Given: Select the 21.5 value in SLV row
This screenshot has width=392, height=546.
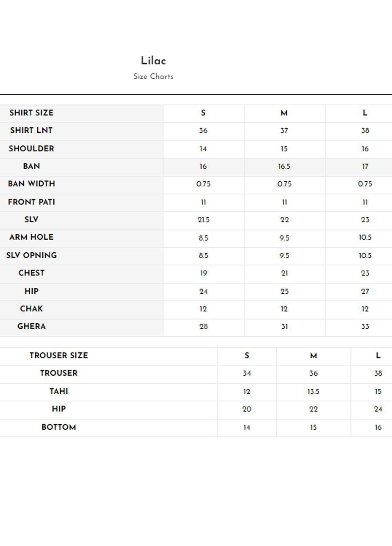Looking at the screenshot, I should (x=203, y=220).
